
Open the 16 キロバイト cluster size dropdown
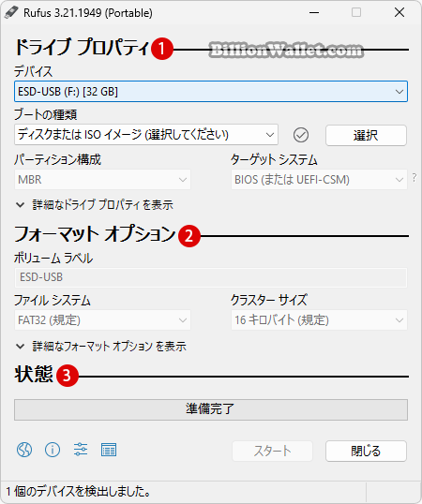319,319
